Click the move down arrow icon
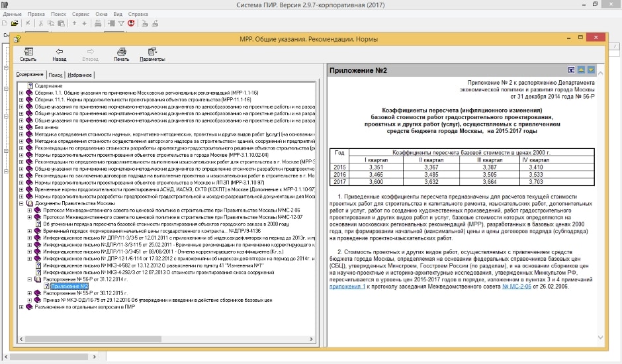Screen dimensions: 622x364 point(84,23)
